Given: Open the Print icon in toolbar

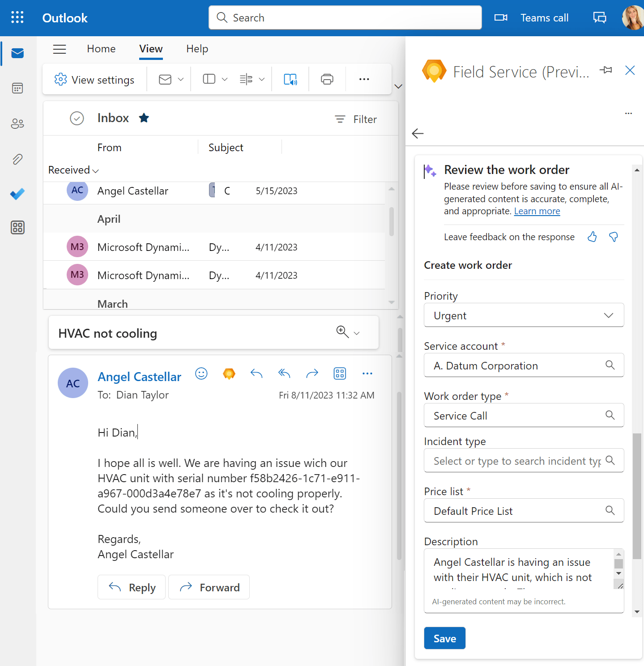Looking at the screenshot, I should tap(327, 79).
